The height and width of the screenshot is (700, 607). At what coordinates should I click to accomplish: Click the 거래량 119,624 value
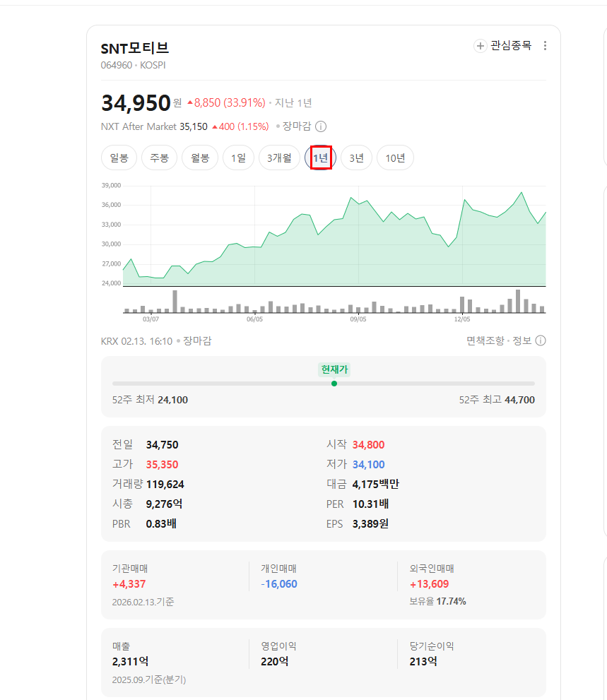click(165, 485)
